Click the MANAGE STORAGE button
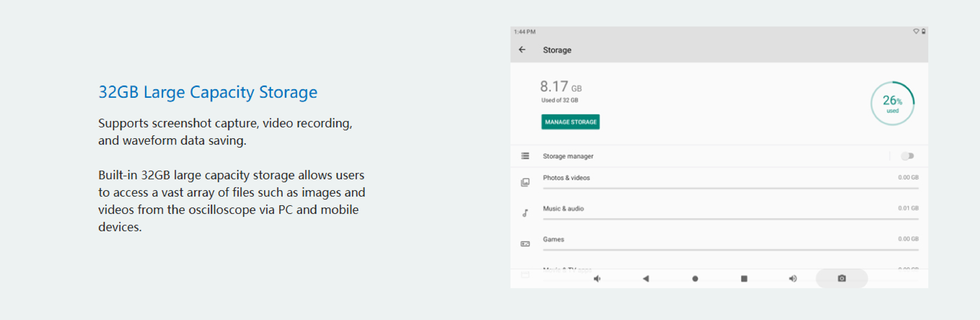 pyautogui.click(x=570, y=122)
